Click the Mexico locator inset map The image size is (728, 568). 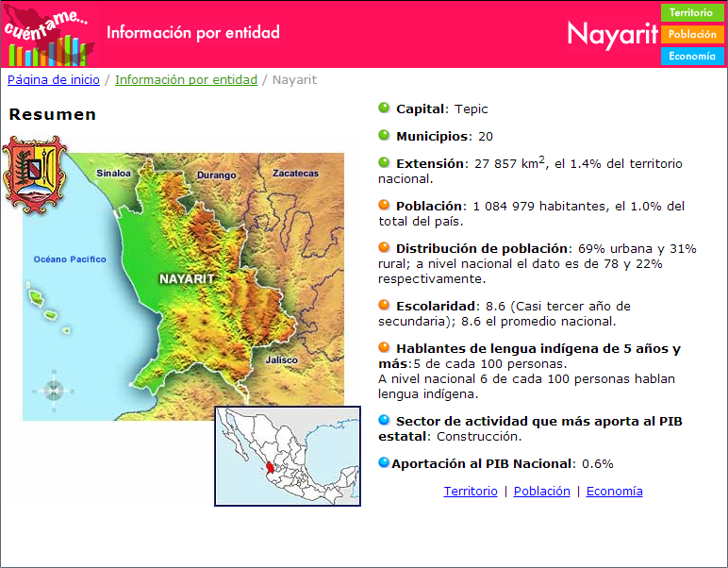tap(288, 456)
